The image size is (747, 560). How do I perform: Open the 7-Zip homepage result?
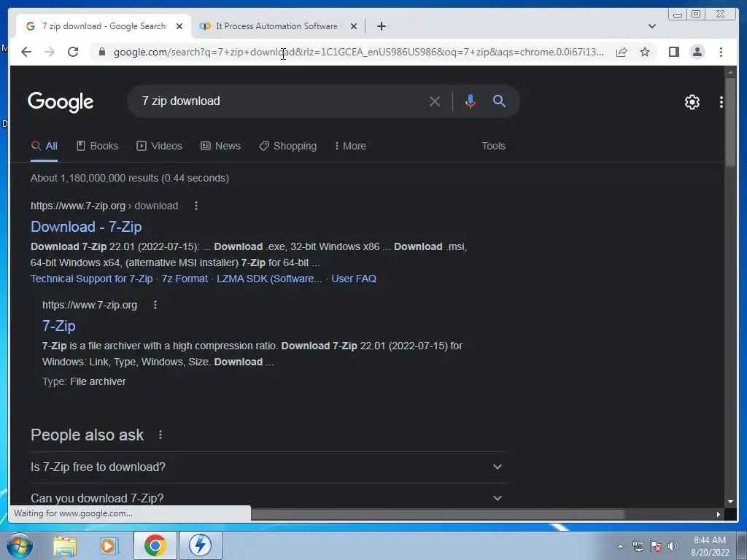point(59,326)
